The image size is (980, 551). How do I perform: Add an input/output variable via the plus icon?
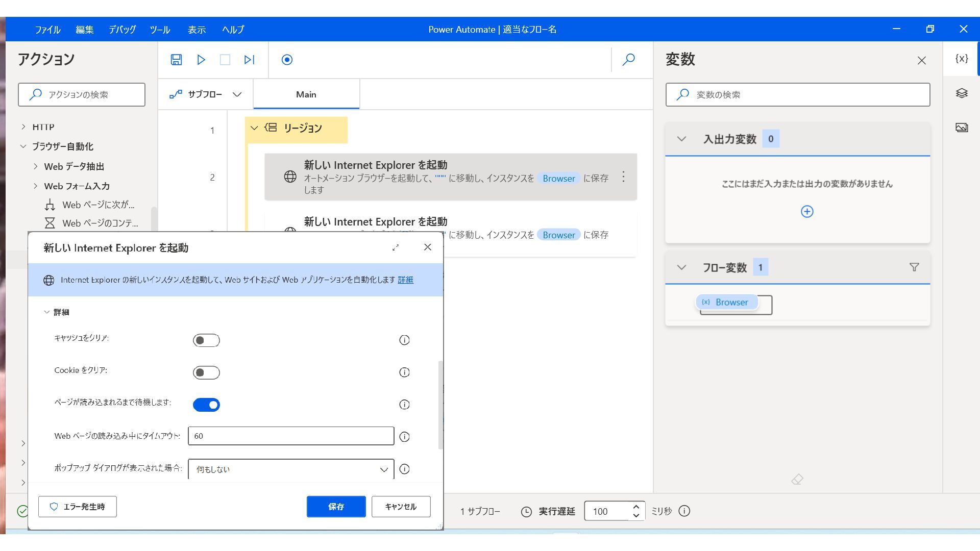(x=807, y=211)
